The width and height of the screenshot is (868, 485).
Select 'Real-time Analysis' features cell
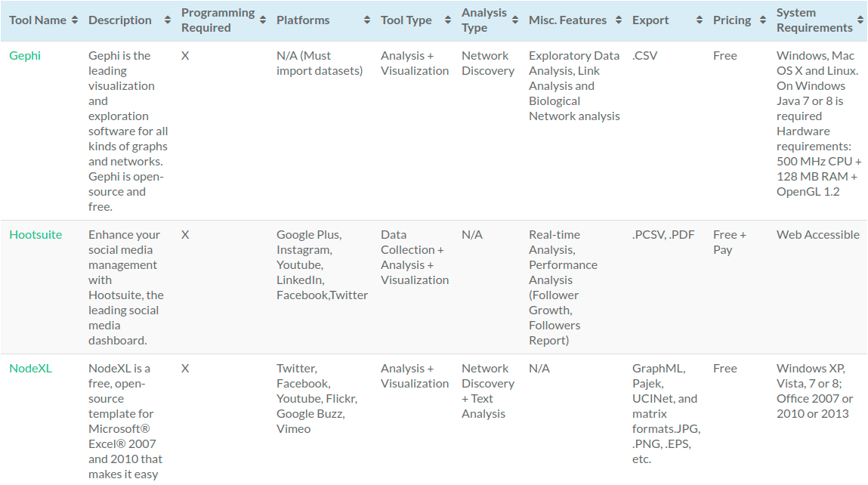563,287
